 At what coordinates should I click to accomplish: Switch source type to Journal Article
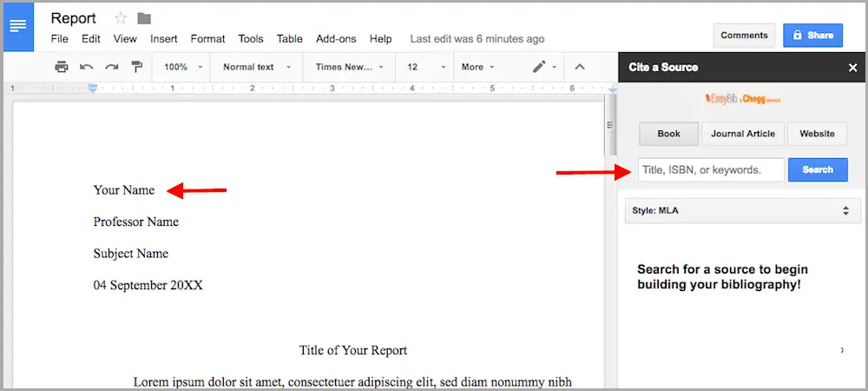[743, 134]
